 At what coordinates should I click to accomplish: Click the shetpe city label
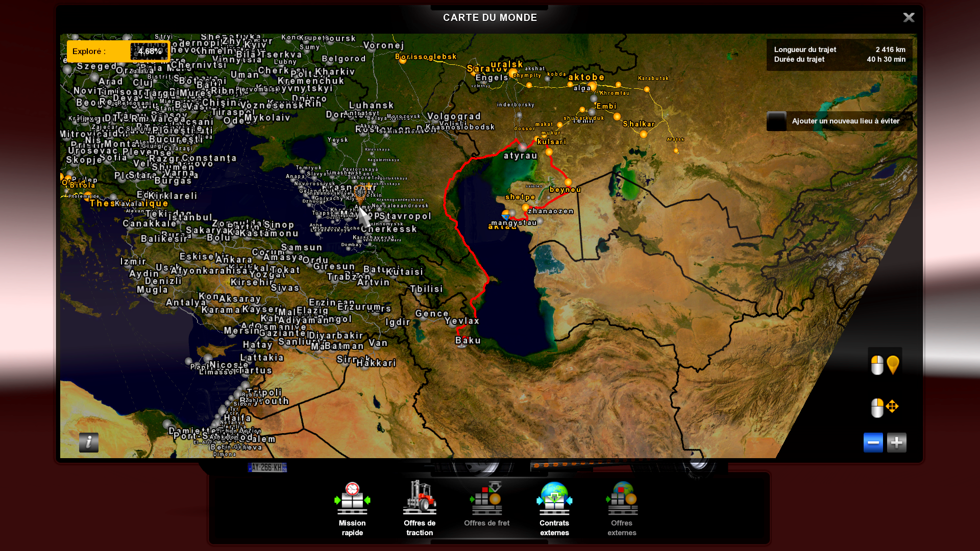[x=520, y=197]
